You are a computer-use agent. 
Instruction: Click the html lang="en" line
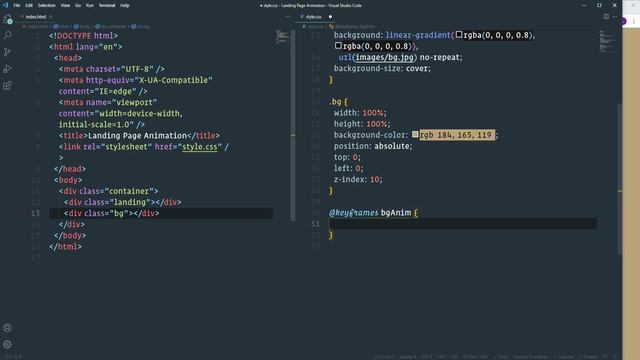pos(86,47)
